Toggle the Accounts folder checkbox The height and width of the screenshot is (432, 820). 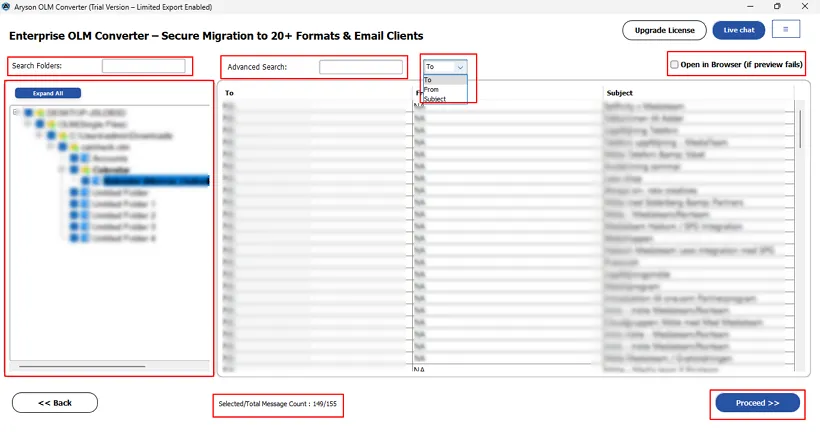74,158
